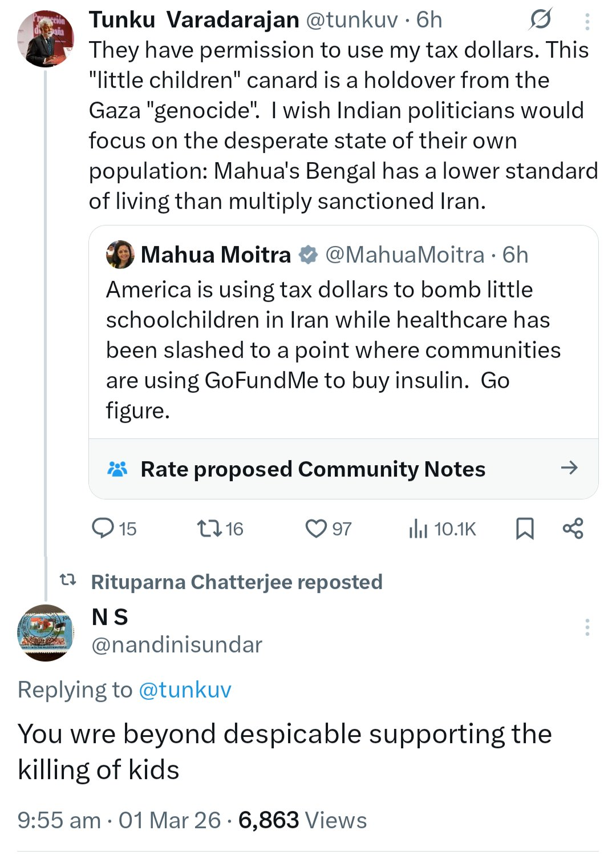Open the @nandinisundar handle
The height and width of the screenshot is (855, 616).
pyautogui.click(x=177, y=644)
